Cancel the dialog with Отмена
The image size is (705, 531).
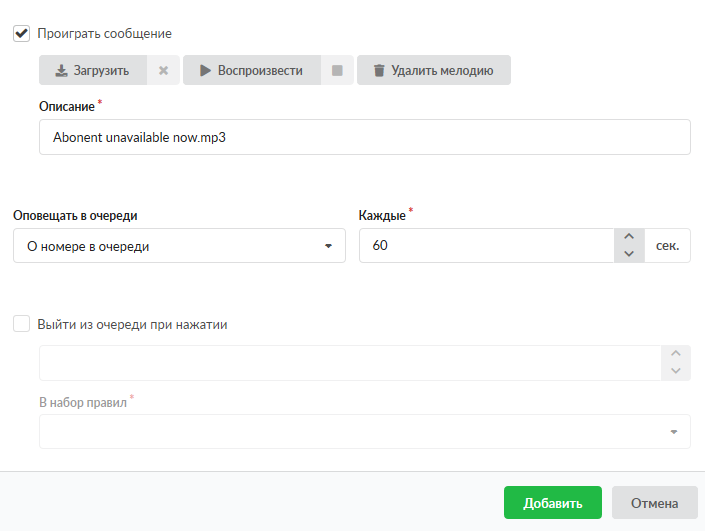point(653,503)
